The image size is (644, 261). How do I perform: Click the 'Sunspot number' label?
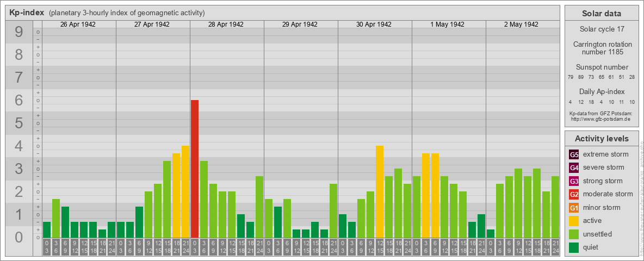click(602, 67)
